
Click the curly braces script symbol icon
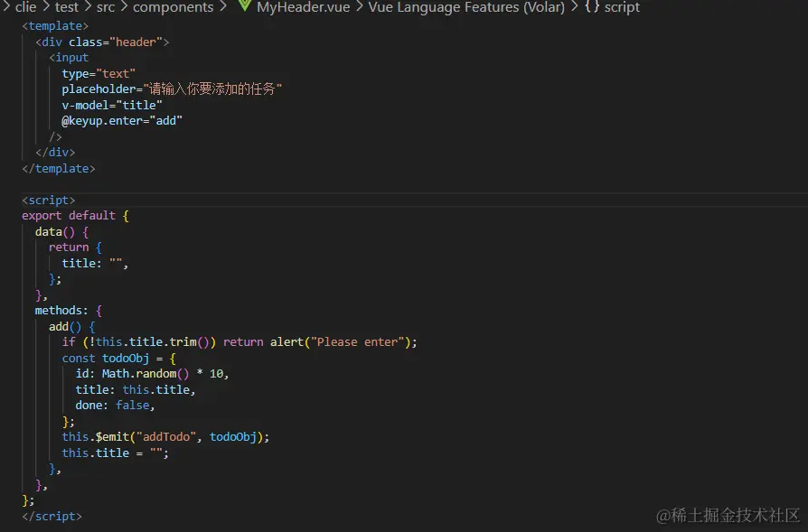592,6
